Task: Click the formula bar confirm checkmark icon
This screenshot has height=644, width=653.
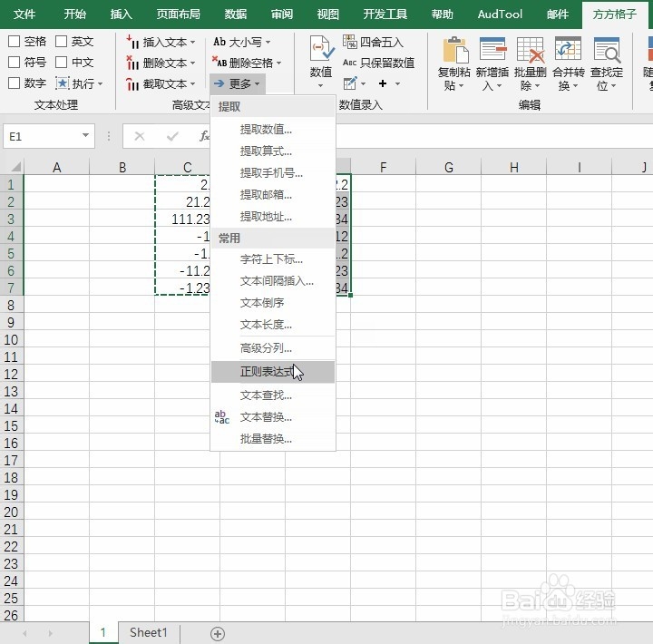Action: (x=172, y=136)
